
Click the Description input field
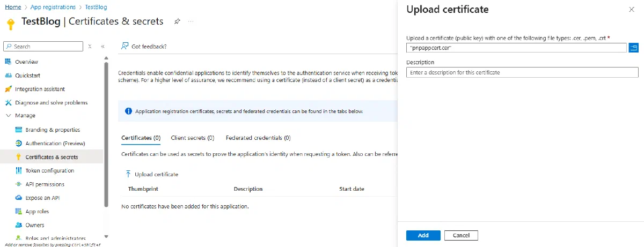click(522, 72)
